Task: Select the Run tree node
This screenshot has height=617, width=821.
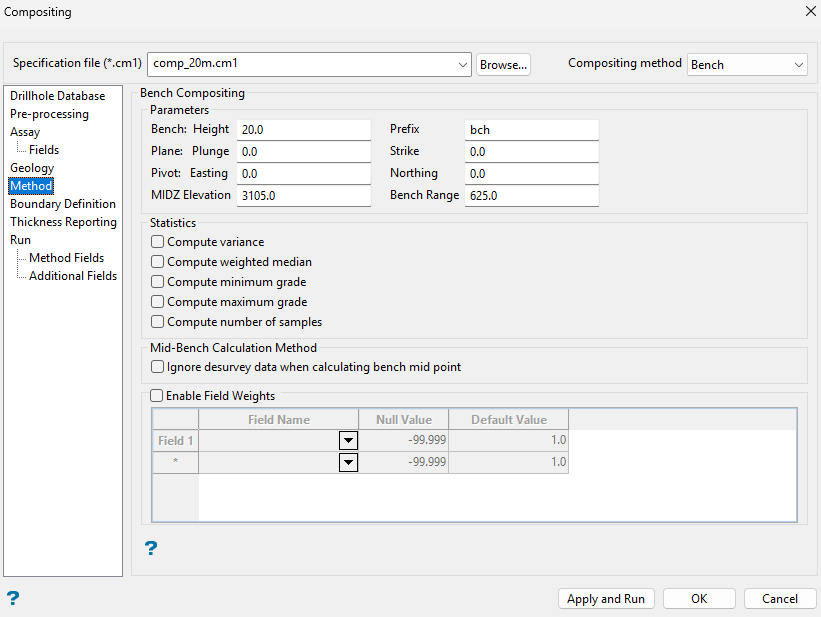Action: click(20, 240)
